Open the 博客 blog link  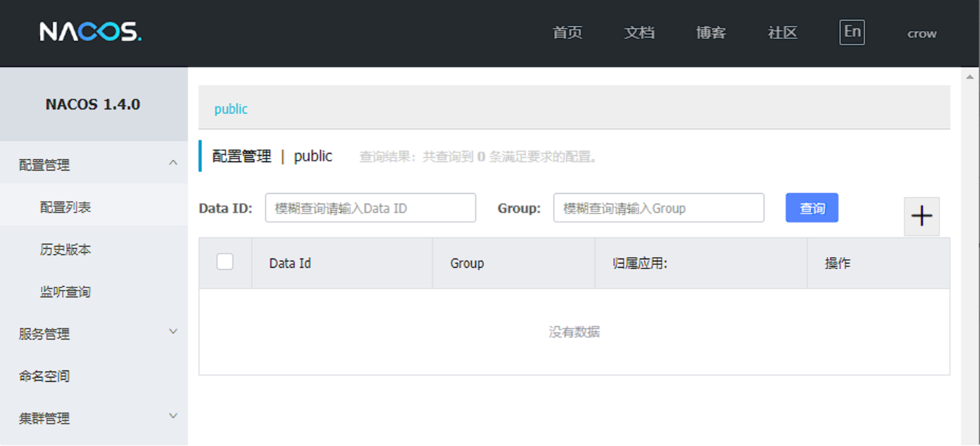pyautogui.click(x=711, y=33)
